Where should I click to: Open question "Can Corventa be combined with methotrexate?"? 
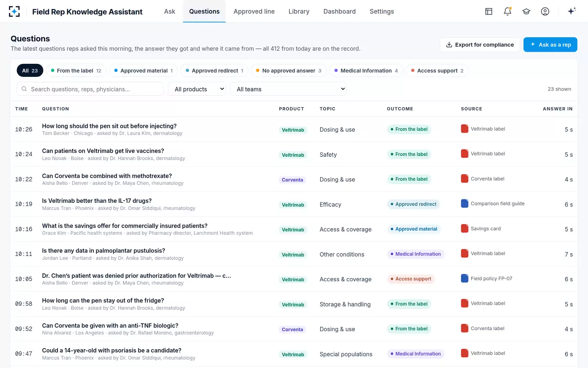point(107,176)
